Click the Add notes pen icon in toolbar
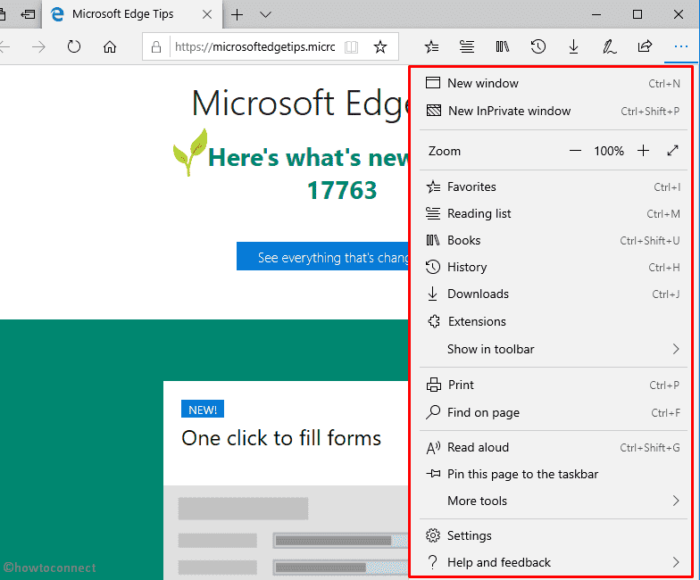The width and height of the screenshot is (700, 580). pos(609,46)
